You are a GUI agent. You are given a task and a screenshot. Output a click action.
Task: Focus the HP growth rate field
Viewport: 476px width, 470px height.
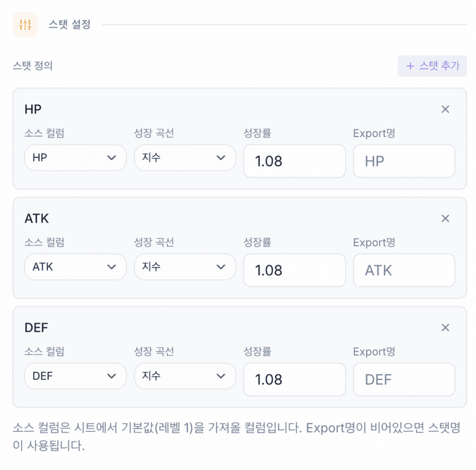pos(294,161)
